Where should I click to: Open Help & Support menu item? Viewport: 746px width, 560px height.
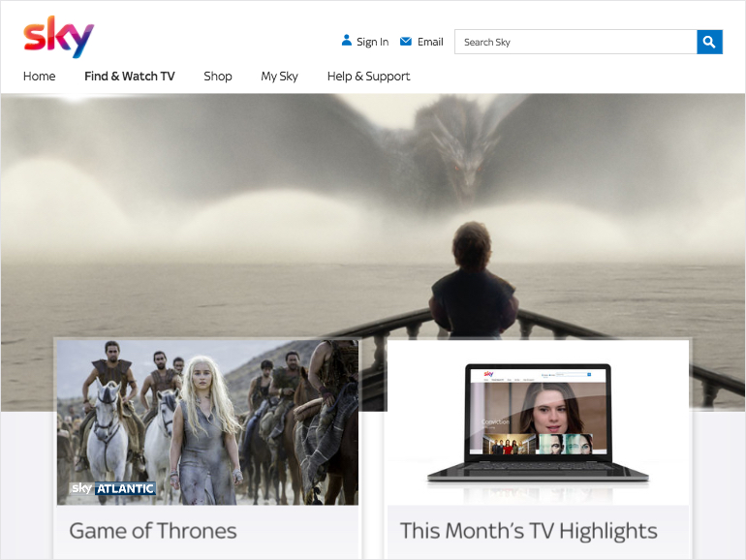click(x=369, y=77)
